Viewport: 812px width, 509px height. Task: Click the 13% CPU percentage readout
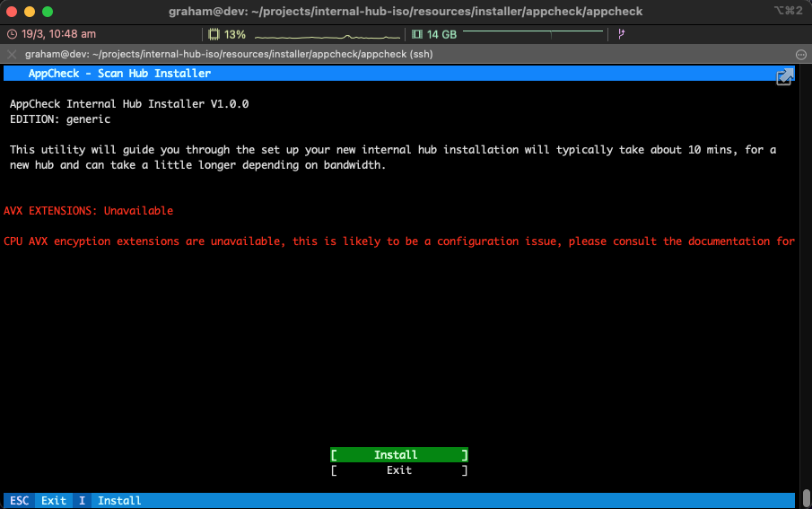pyautogui.click(x=235, y=34)
